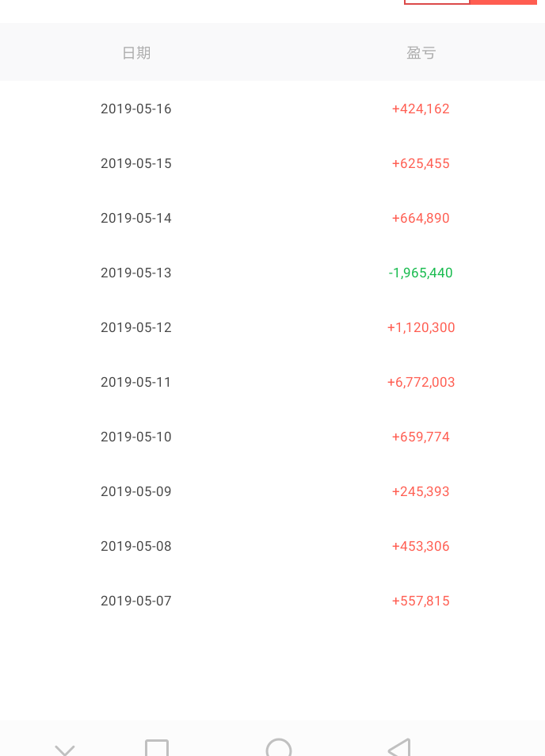This screenshot has height=756, width=545.
Task: Select the 日期 column header
Action: coord(136,52)
